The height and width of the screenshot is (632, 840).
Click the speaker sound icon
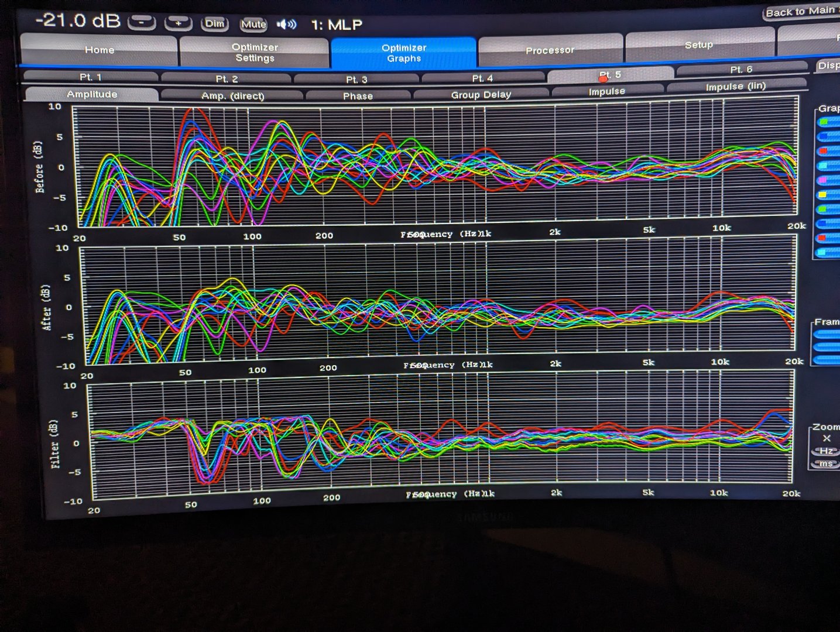(x=286, y=25)
